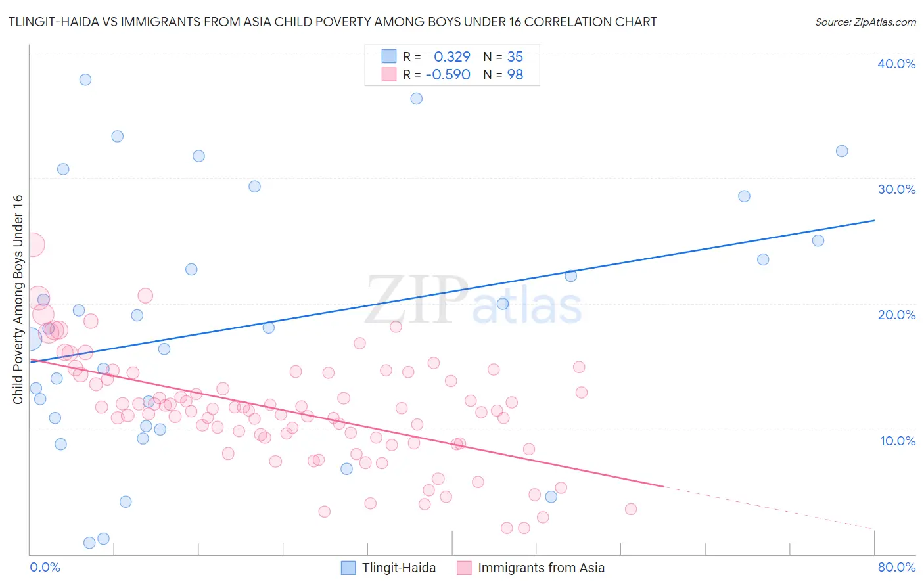The width and height of the screenshot is (924, 586).
Task: Click the pink Immigrants from Asia legend swatch
Action: [464, 568]
